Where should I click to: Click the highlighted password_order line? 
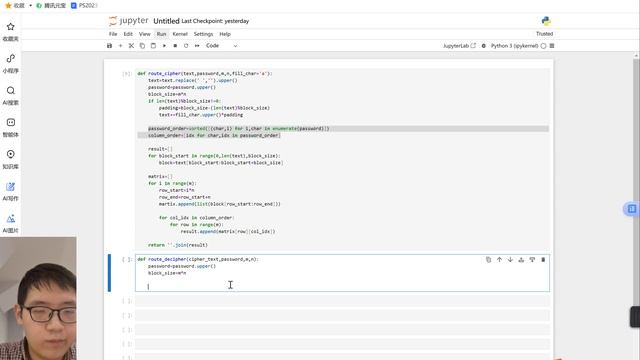[239, 129]
